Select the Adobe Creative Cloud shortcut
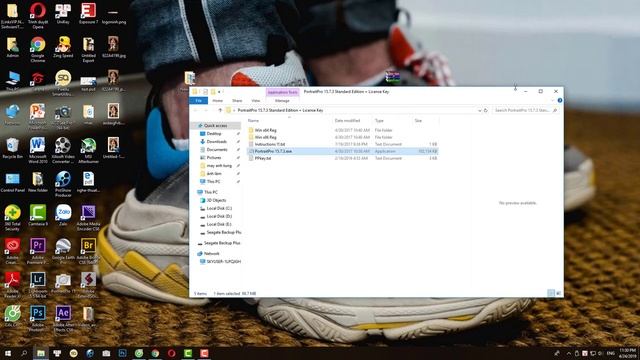 click(x=12, y=251)
